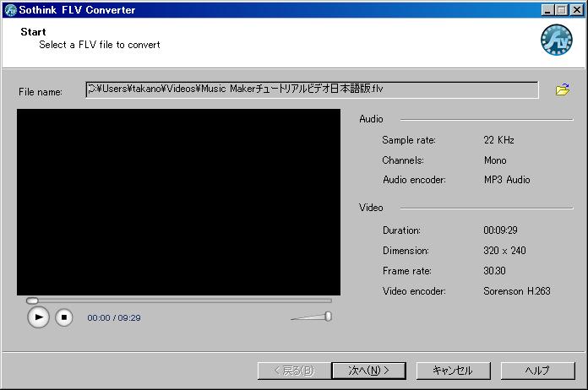Click the '00:09:29' duration value
The height and width of the screenshot is (390, 588).
(x=500, y=230)
